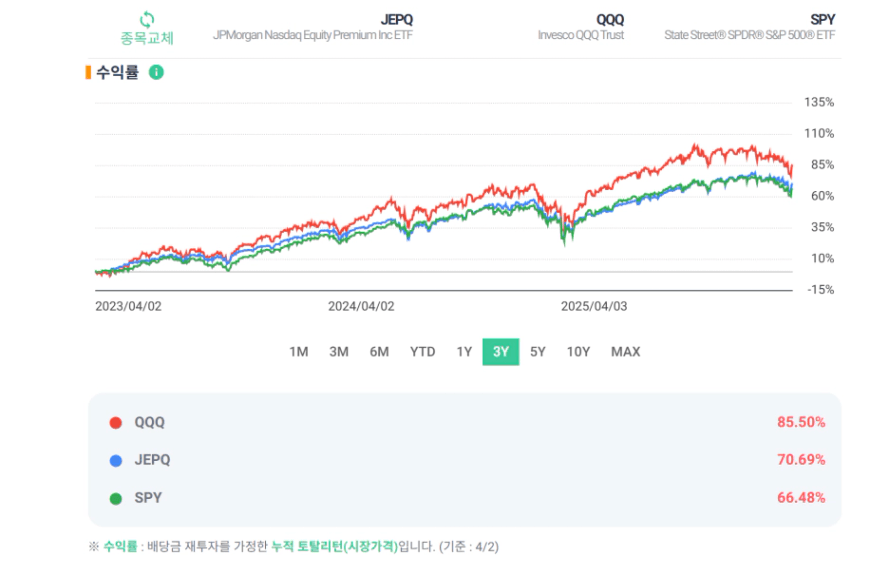This screenshot has width=889, height=575.
Task: Open the JEPQ ticker header
Action: [x=397, y=19]
